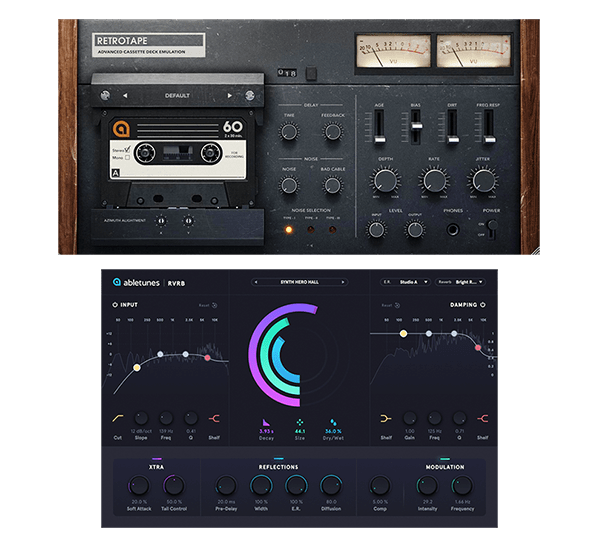Click the Dirt fader handle
The height and width of the screenshot is (543, 600).
click(453, 140)
